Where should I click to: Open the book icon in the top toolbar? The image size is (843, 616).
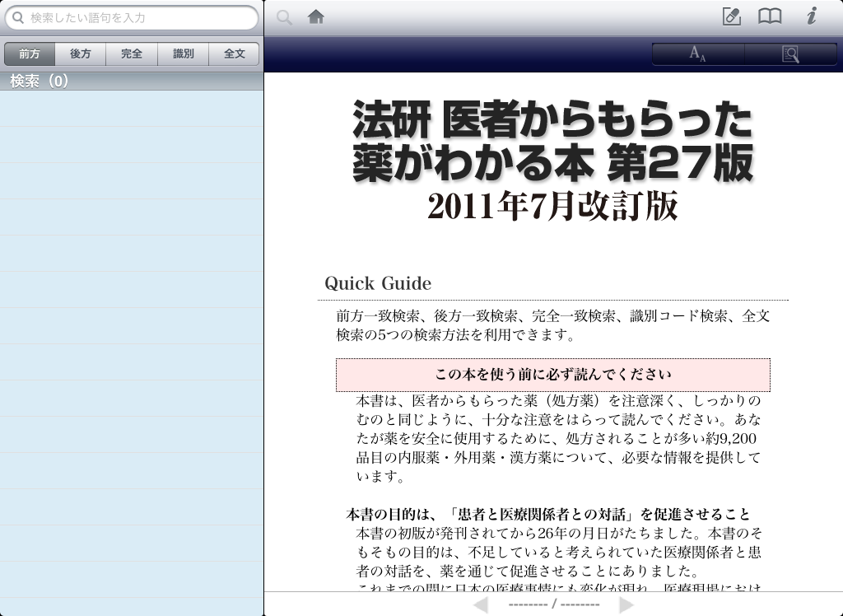click(770, 16)
